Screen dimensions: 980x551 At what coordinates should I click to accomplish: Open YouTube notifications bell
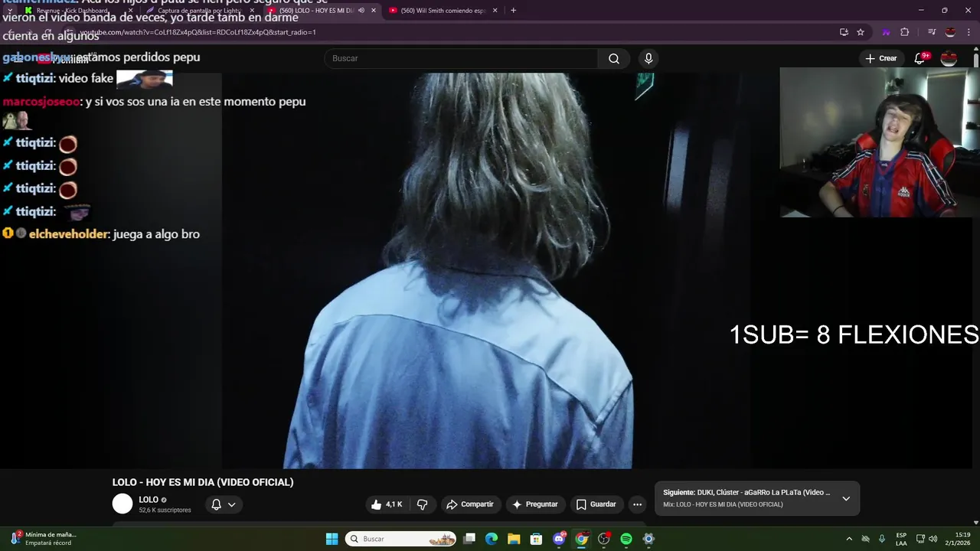[x=920, y=58]
